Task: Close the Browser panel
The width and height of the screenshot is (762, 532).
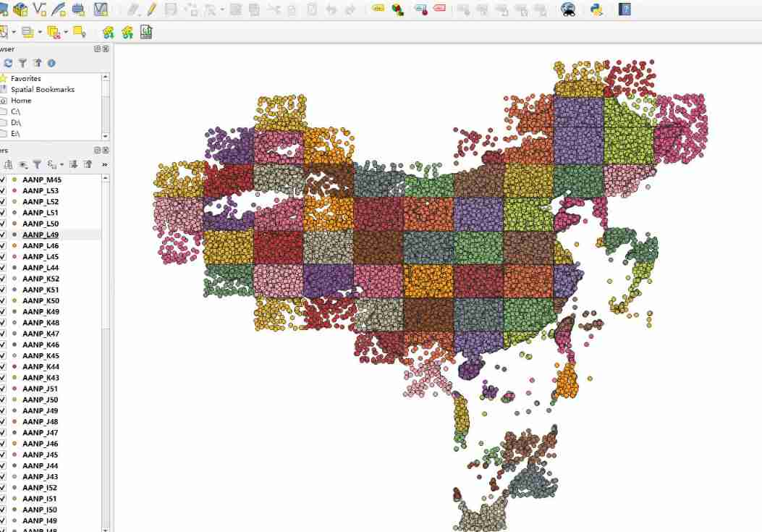Action: tap(106, 48)
